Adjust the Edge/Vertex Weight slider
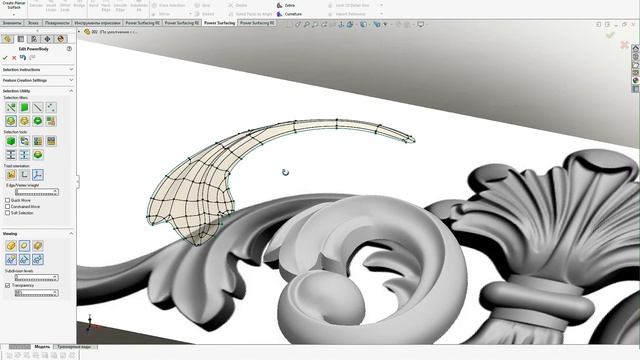The height and width of the screenshot is (360, 640). (37, 192)
